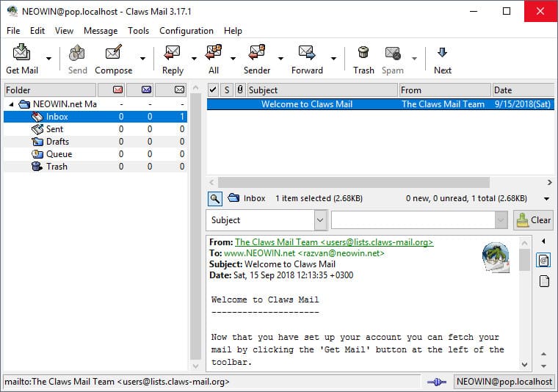Open the Message menu

(101, 31)
